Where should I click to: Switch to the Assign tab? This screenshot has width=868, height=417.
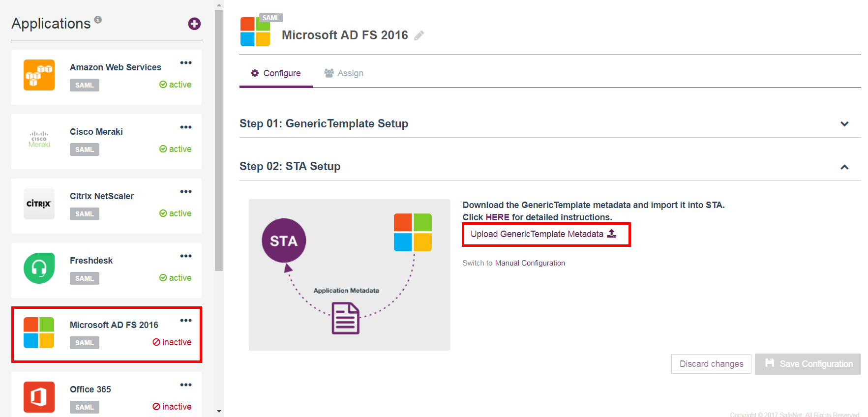tap(344, 73)
